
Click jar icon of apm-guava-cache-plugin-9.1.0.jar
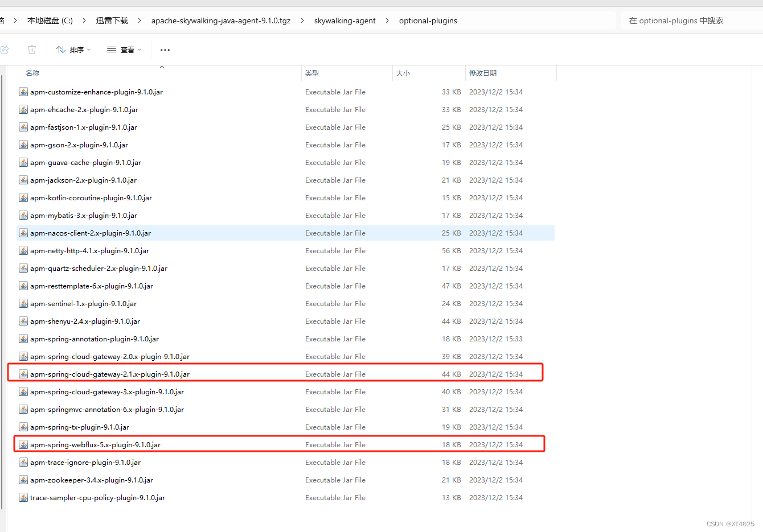[x=23, y=162]
